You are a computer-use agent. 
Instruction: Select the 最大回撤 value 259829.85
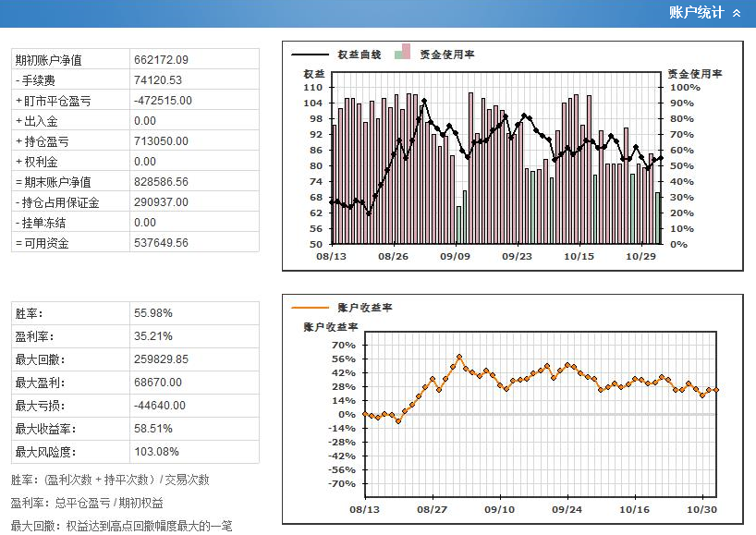coord(161,359)
